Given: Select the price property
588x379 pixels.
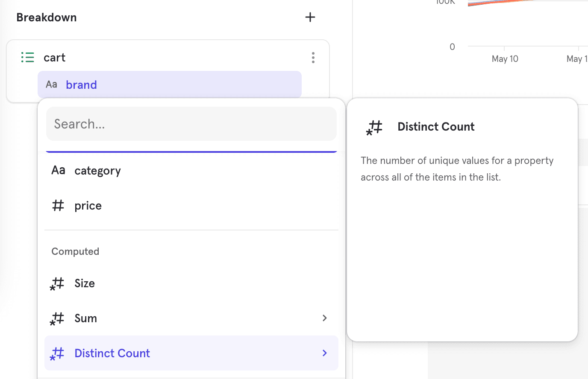Looking at the screenshot, I should (x=88, y=205).
